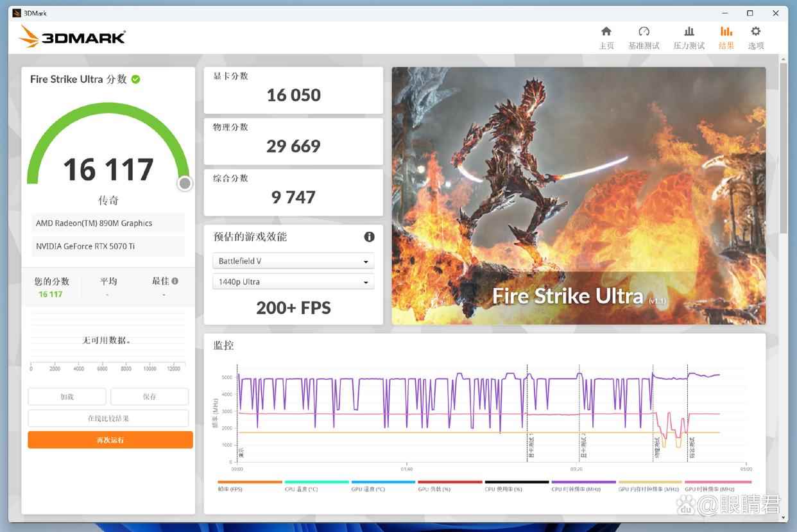Toggle the GPU 温度 (°C) legend swatch

[x=384, y=482]
